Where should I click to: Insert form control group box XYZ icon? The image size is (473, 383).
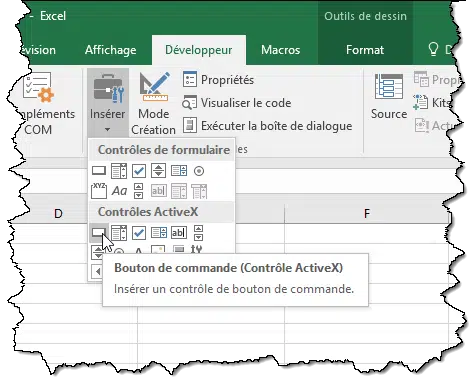99,191
